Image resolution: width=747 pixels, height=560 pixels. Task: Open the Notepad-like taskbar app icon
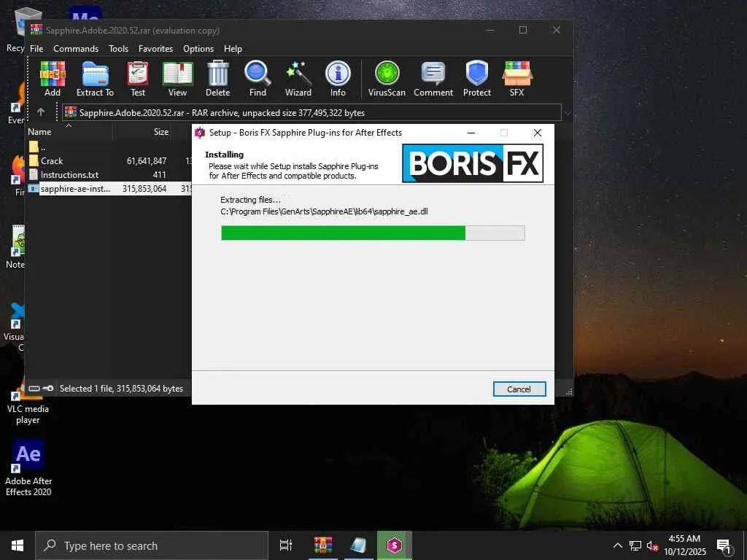(358, 545)
